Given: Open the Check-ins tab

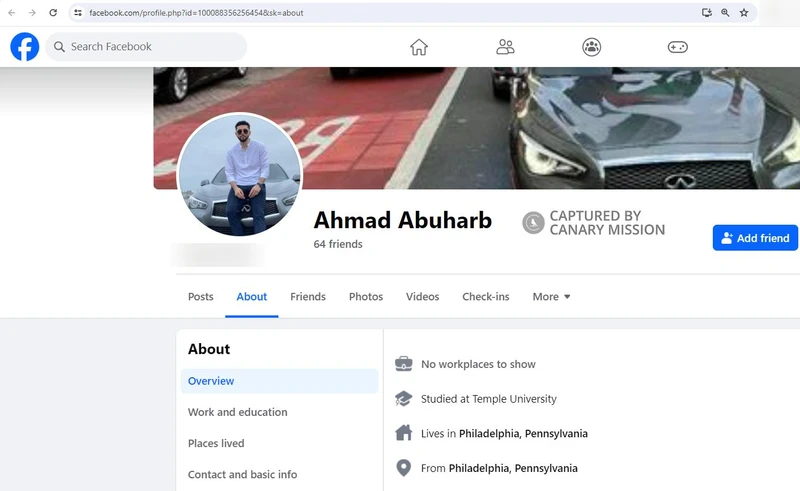Looking at the screenshot, I should (486, 297).
